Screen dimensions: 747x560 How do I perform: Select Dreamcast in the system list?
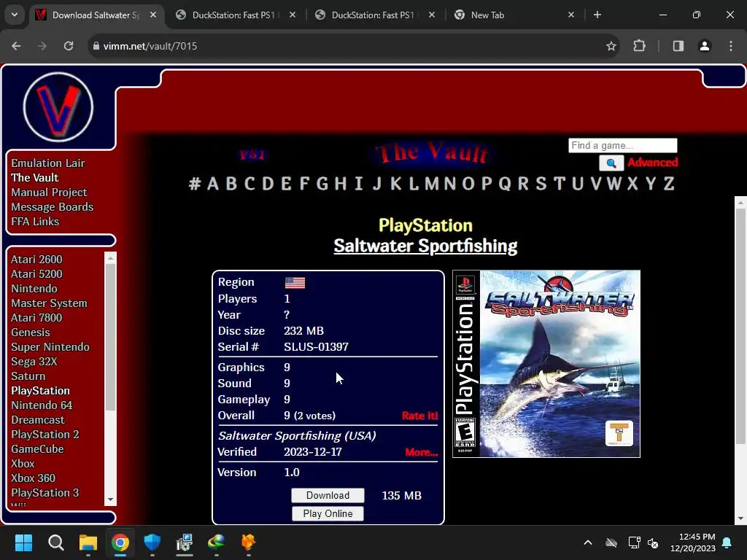(38, 420)
